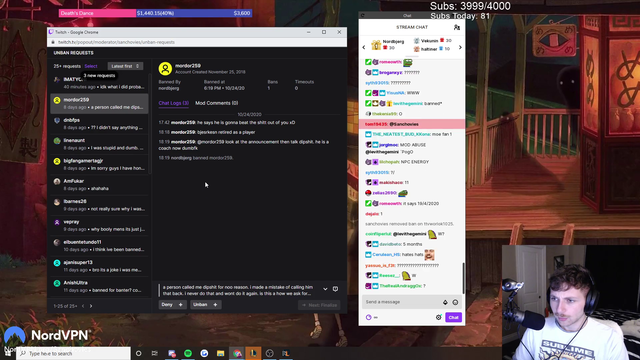Show next gift leaderboard entries
The width and height of the screenshot is (640, 360).
pos(460,47)
